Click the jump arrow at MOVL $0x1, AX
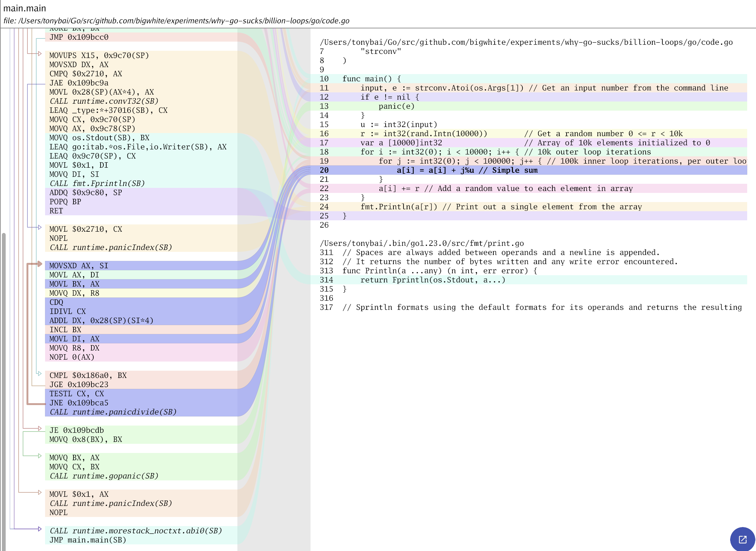 tap(39, 493)
